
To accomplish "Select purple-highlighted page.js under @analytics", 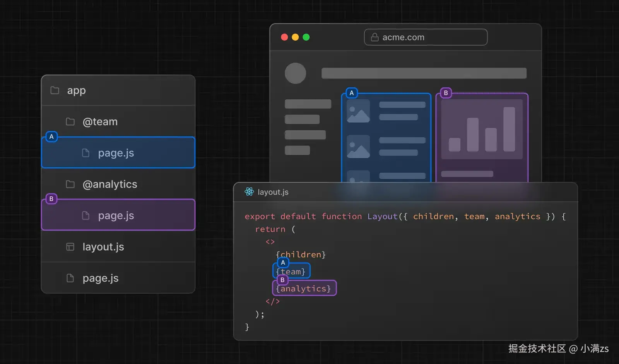I will 118,215.
